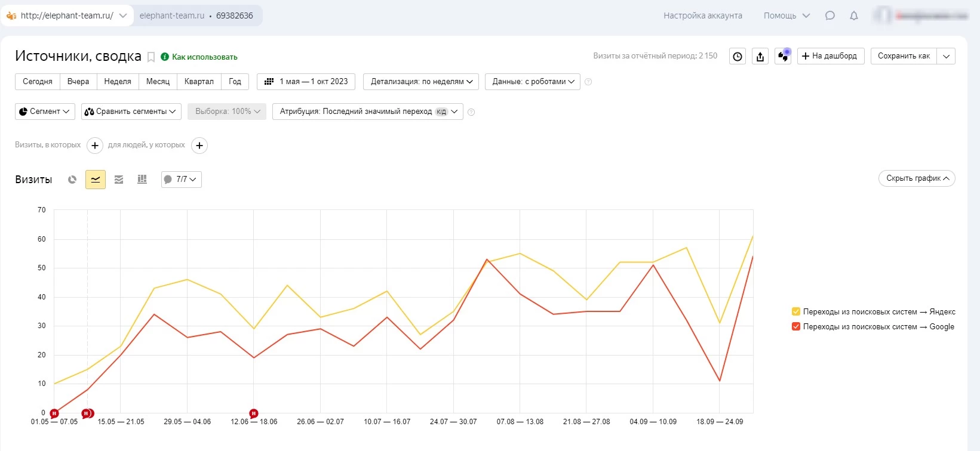This screenshot has height=451, width=980.
Task: Select the Квартал period tab
Action: click(x=199, y=82)
